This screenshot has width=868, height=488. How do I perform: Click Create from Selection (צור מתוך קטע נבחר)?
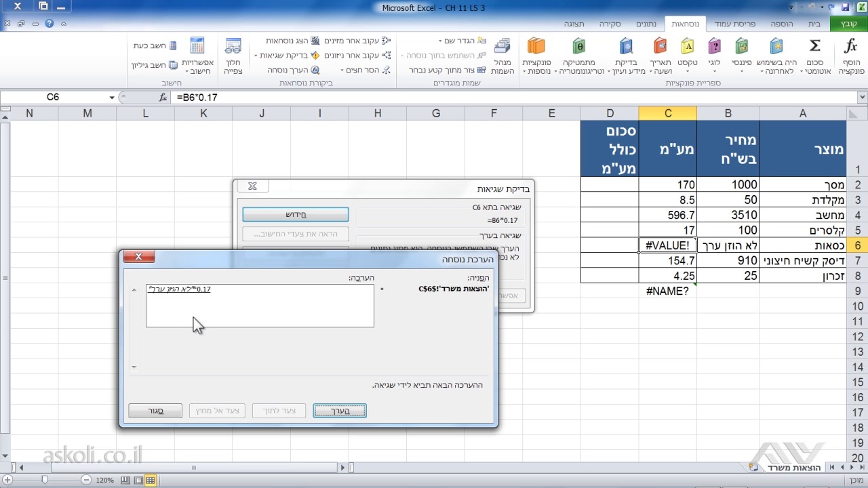coord(448,70)
